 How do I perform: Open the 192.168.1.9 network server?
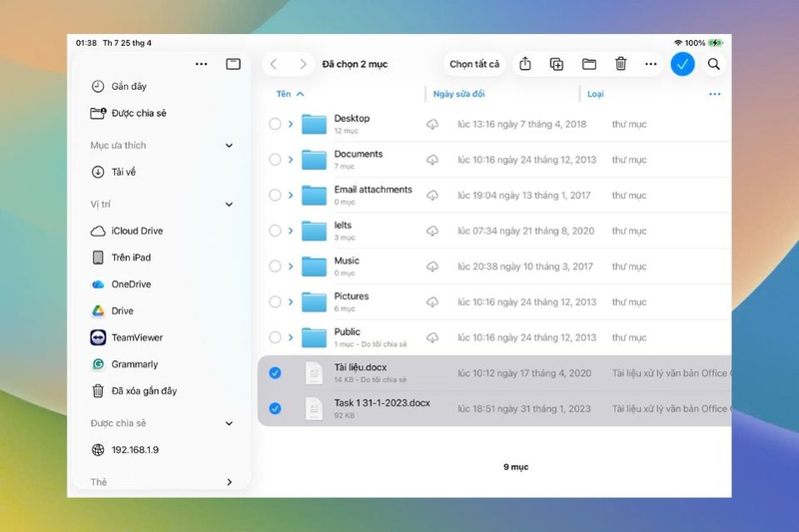click(x=125, y=450)
